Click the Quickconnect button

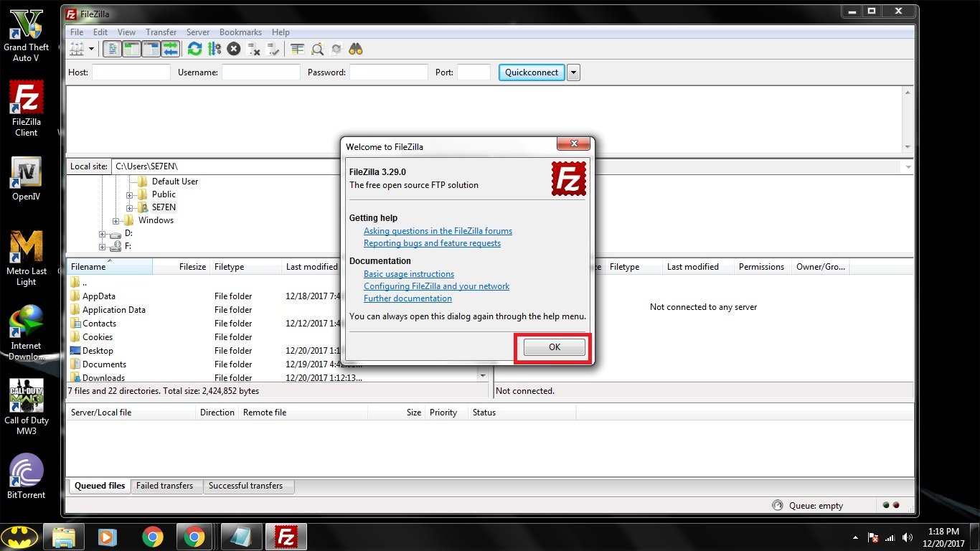[x=532, y=72]
